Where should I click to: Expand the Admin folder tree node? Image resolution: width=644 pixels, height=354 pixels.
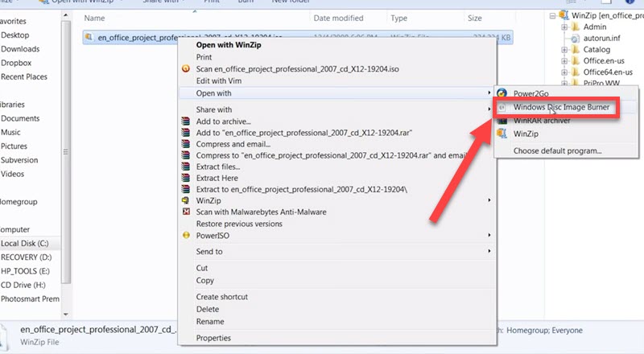[x=564, y=27]
